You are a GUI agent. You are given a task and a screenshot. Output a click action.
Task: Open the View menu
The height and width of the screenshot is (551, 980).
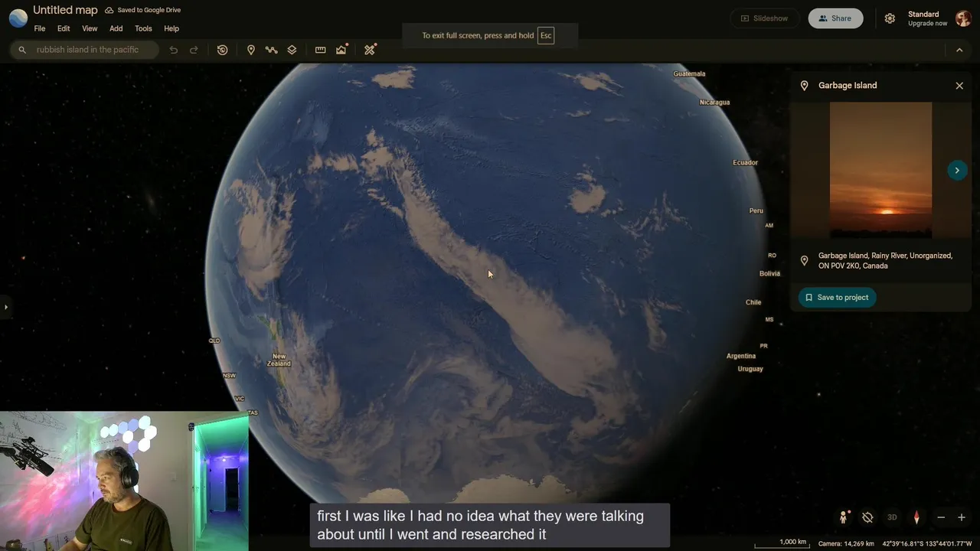tap(90, 28)
